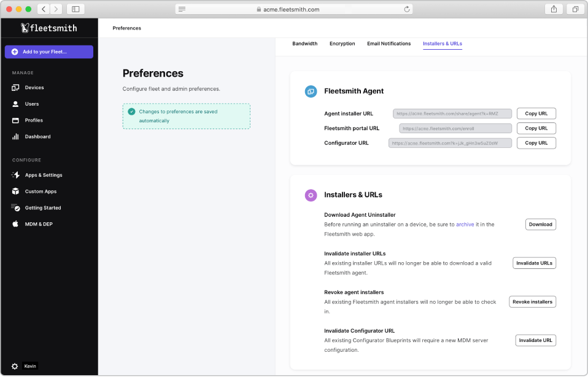This screenshot has width=588, height=377.
Task: Click the Agent installer URL field
Action: coord(452,114)
